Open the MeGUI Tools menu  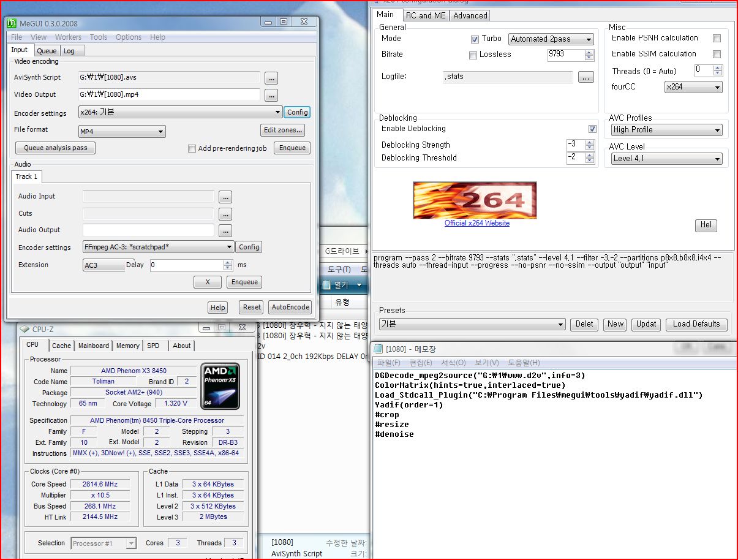(99, 37)
